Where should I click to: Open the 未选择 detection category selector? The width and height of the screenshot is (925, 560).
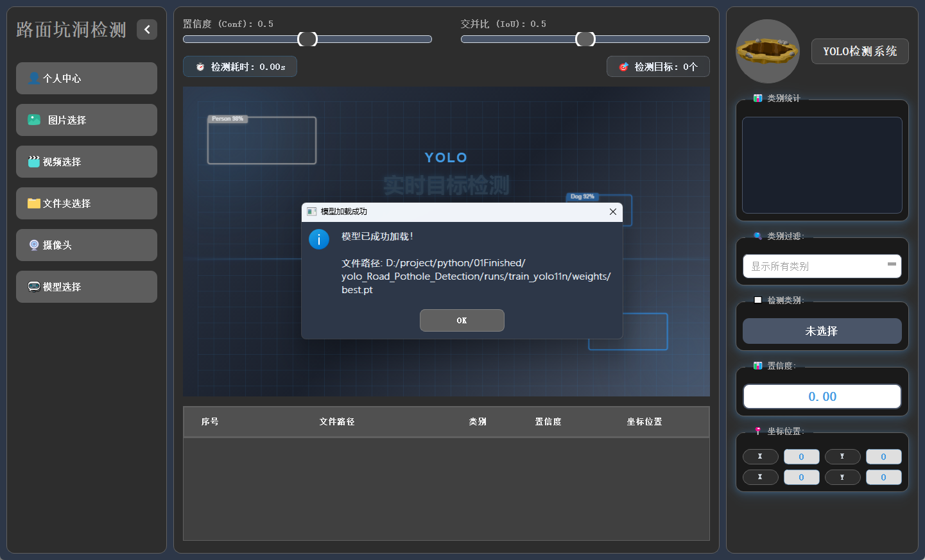(822, 331)
